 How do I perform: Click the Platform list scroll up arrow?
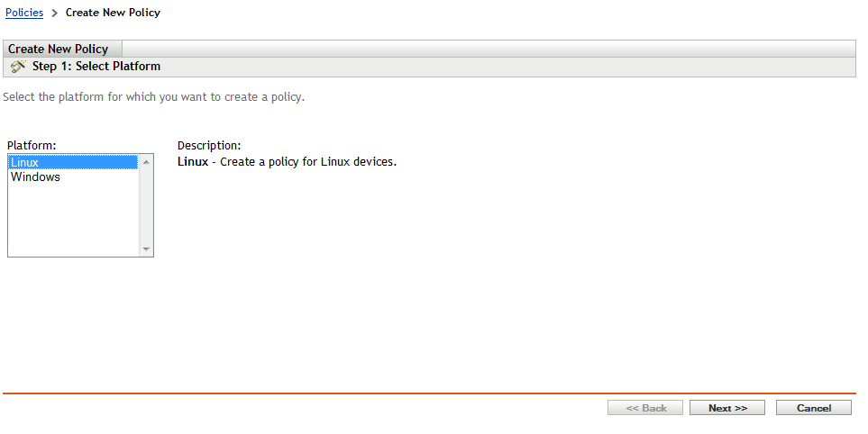click(x=146, y=162)
